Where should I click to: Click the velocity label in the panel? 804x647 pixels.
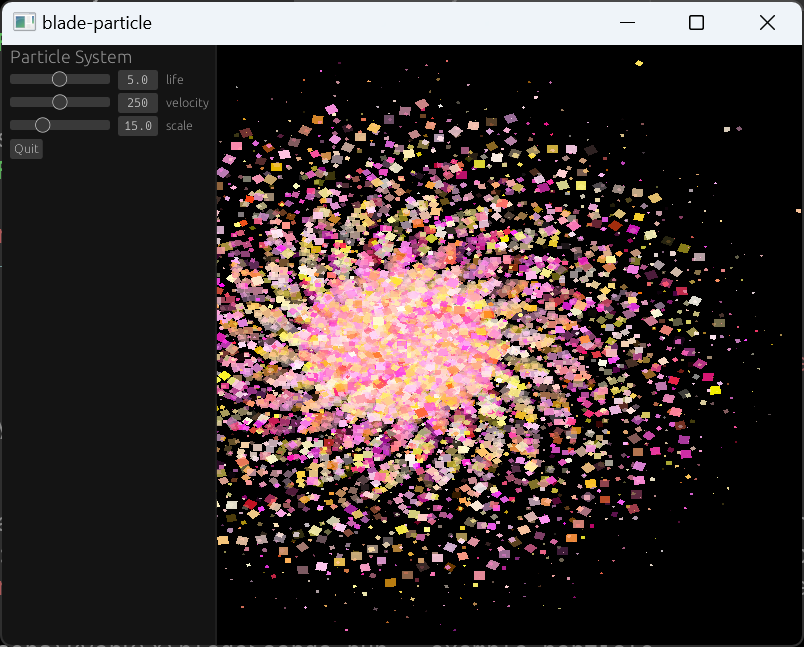point(187,102)
